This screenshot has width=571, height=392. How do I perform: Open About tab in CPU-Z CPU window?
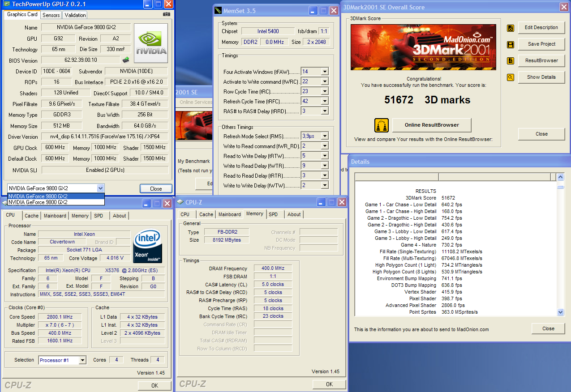click(x=119, y=216)
